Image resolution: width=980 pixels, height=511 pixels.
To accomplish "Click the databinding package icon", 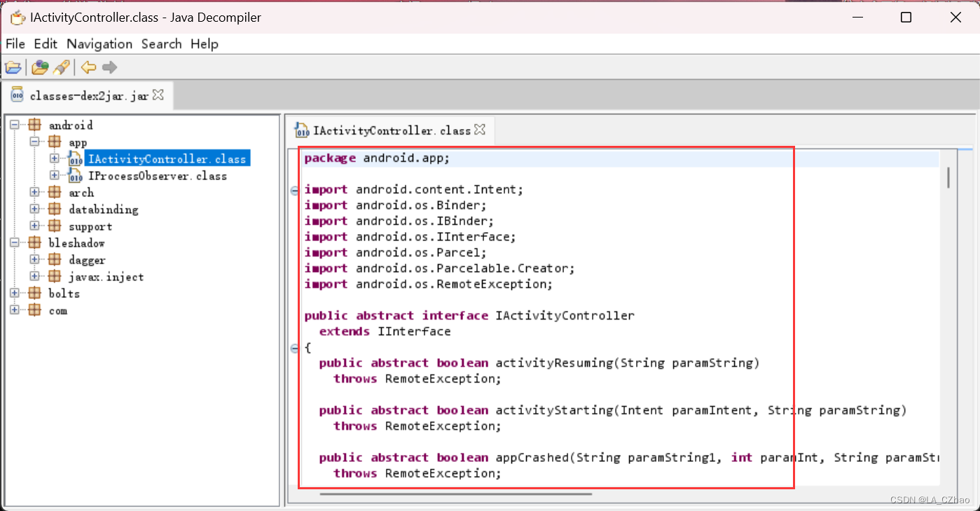I will tap(55, 210).
